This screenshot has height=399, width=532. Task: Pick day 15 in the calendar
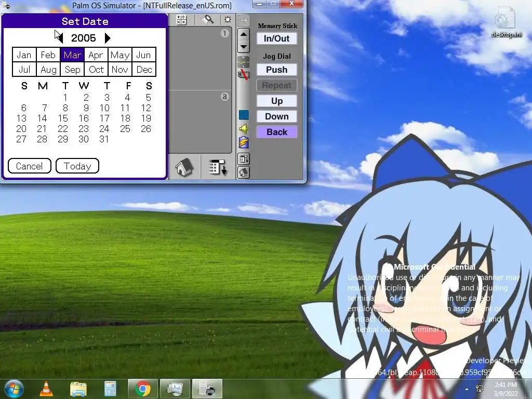coord(63,118)
